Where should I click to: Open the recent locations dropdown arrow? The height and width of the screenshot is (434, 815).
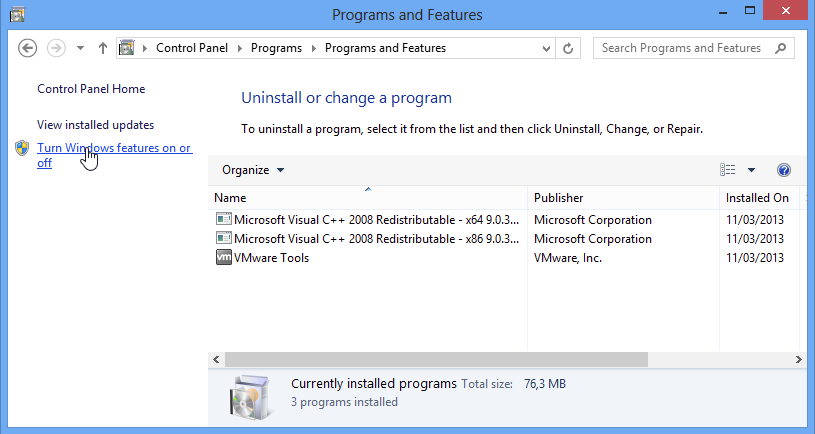tap(80, 48)
